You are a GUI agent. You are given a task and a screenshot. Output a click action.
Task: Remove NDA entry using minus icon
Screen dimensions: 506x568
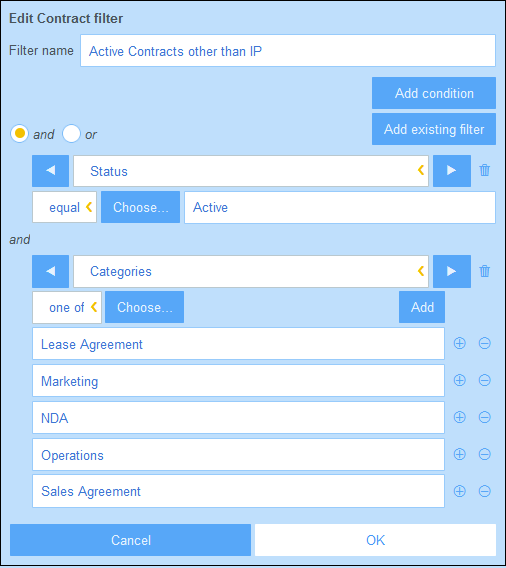coord(485,417)
